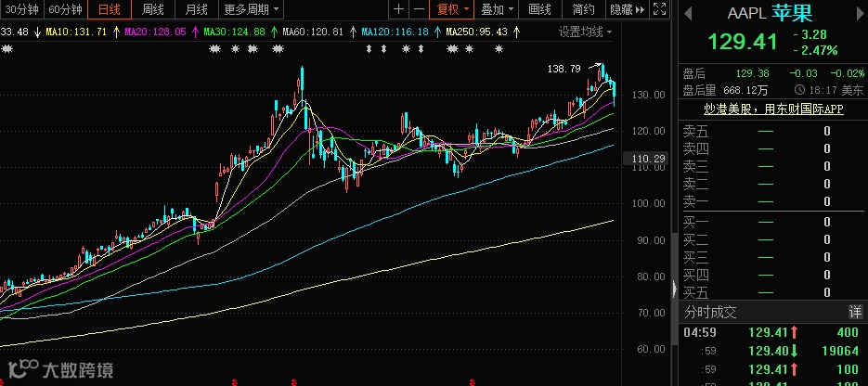
Task: Click the red up arrow on the 04:59 trade row
Action: (795, 332)
